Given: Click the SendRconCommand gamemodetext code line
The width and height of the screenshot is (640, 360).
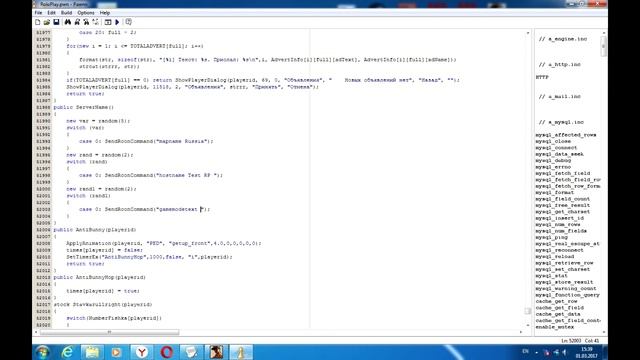Looking at the screenshot, I should click(144, 209).
